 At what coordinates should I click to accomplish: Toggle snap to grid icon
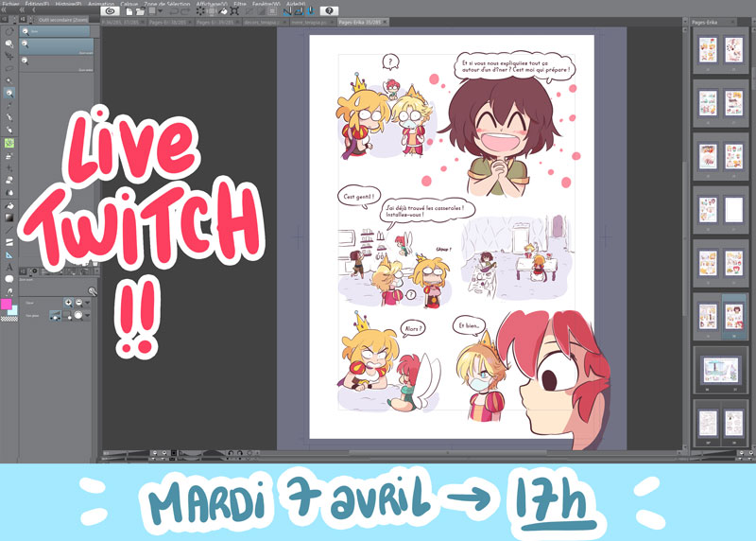(x=310, y=10)
